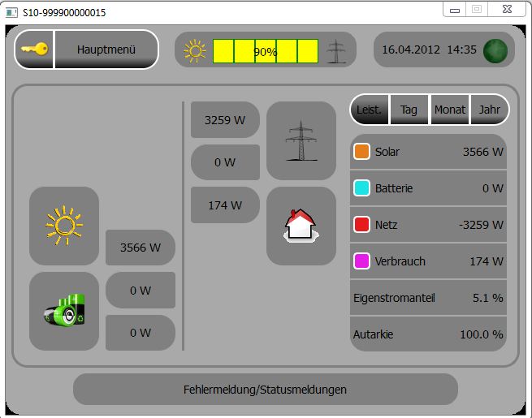Click the green battery tile

64,311
